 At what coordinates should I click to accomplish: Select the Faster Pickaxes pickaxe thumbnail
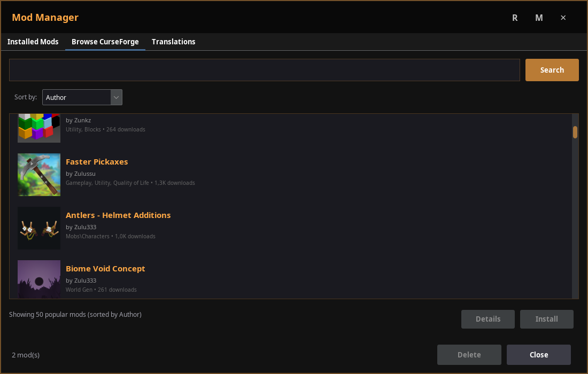(38, 175)
